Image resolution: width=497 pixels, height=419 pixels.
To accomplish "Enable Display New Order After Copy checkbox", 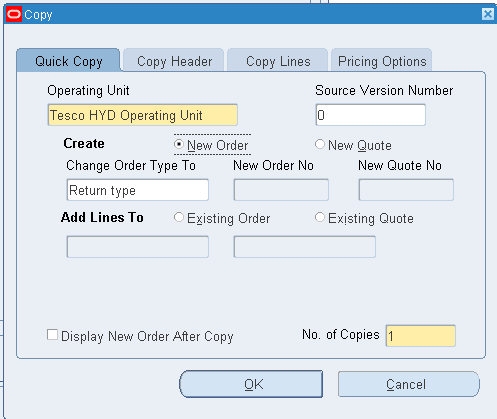I will pyautogui.click(x=52, y=335).
